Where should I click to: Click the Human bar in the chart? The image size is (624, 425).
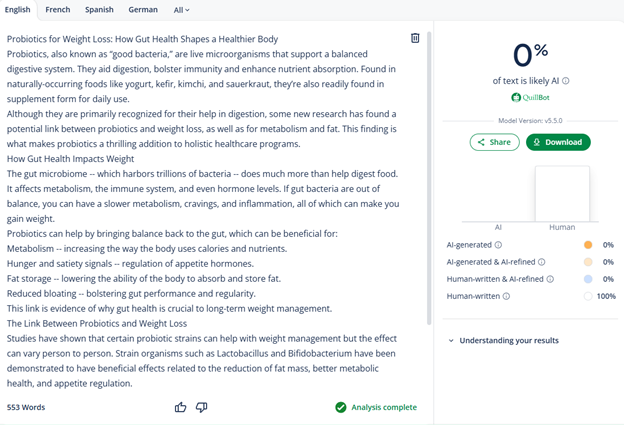pos(562,193)
